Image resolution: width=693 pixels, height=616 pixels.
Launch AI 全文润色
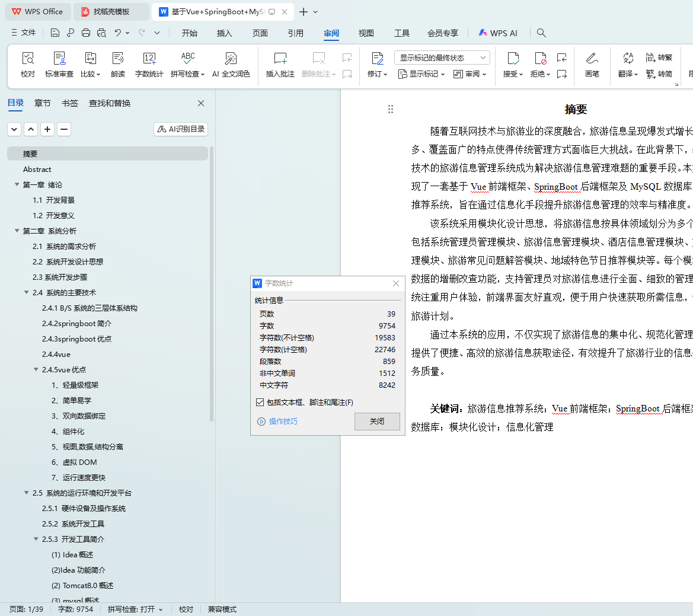231,64
